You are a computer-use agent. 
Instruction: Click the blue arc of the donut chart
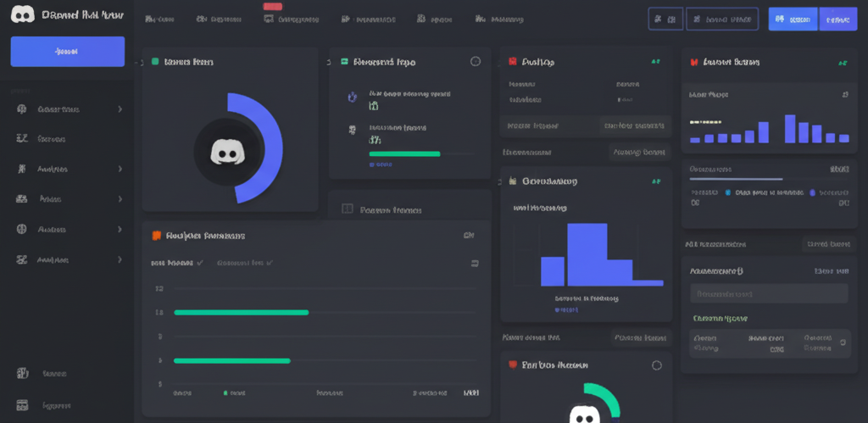tap(270, 147)
